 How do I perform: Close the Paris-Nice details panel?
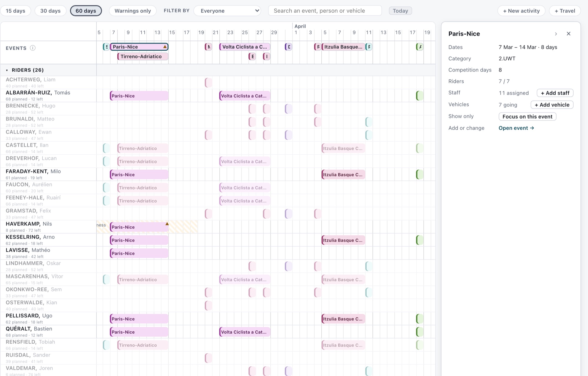569,34
